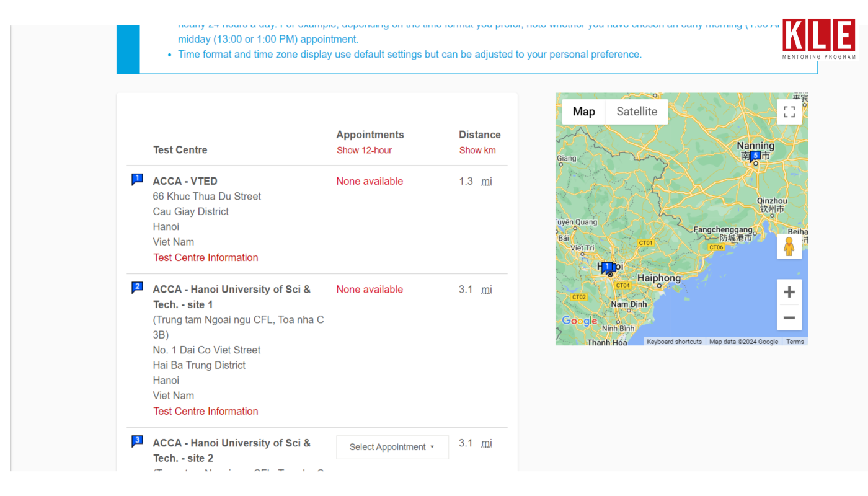Click ACCA - Hanoi University site 2 name

[x=232, y=450]
